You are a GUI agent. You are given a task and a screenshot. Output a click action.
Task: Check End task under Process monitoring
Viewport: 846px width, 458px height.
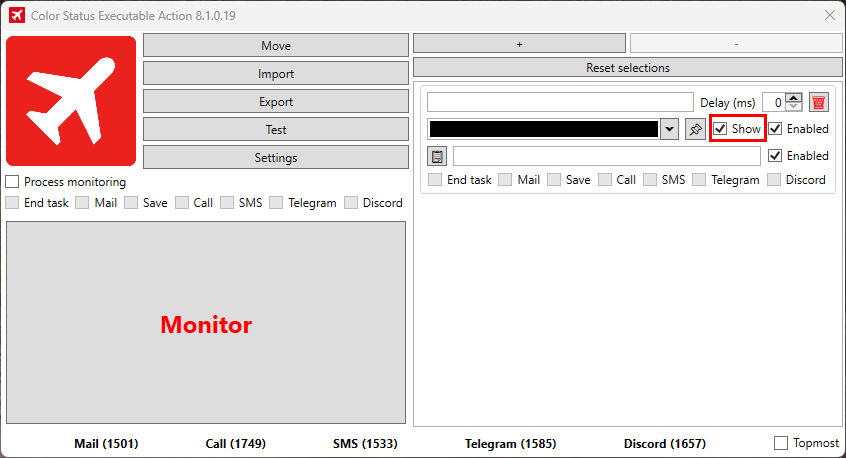pos(12,203)
